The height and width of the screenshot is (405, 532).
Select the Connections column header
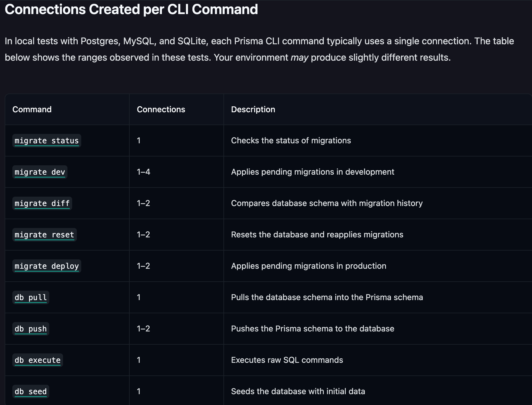click(161, 109)
